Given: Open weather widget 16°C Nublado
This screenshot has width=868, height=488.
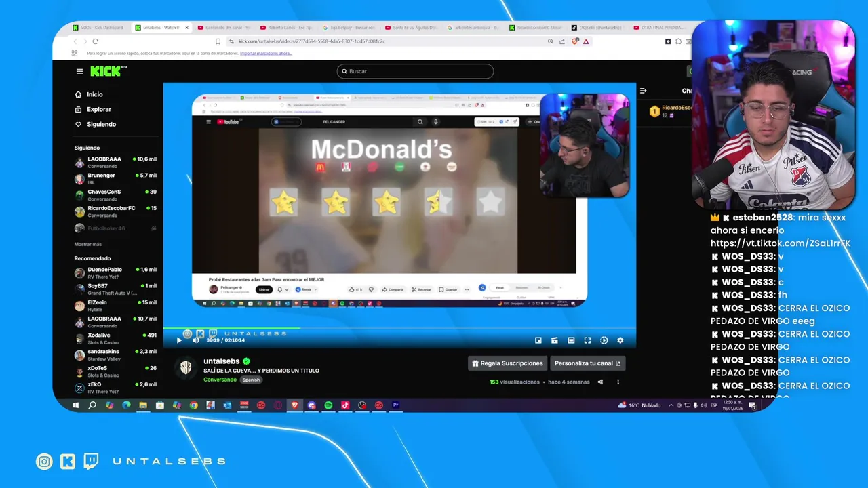Looking at the screenshot, I should coord(639,405).
